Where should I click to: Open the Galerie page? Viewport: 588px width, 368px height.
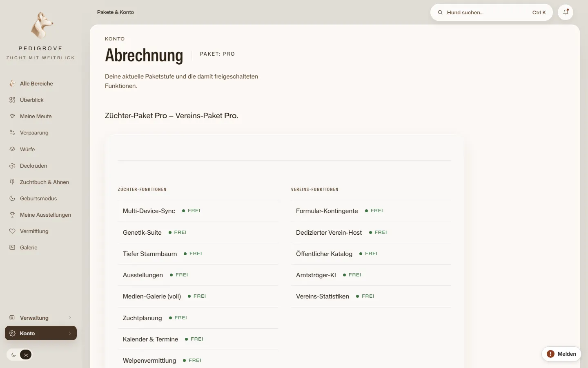click(41, 247)
